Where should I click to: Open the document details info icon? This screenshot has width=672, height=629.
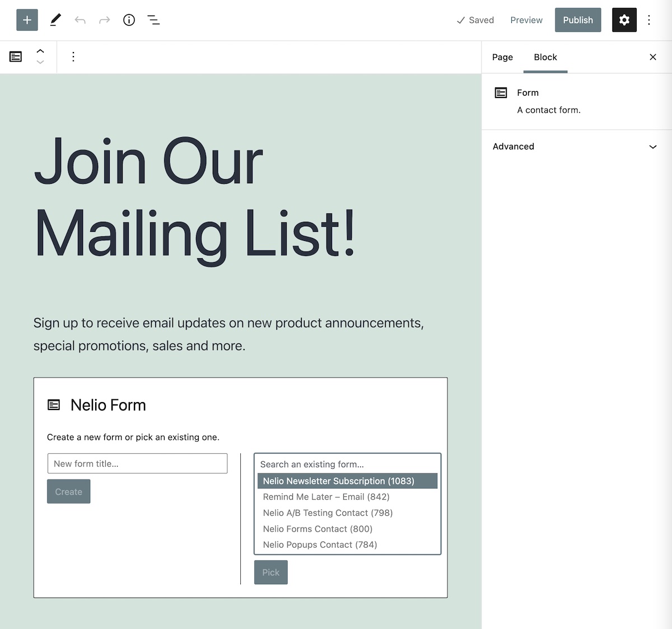[x=129, y=20]
